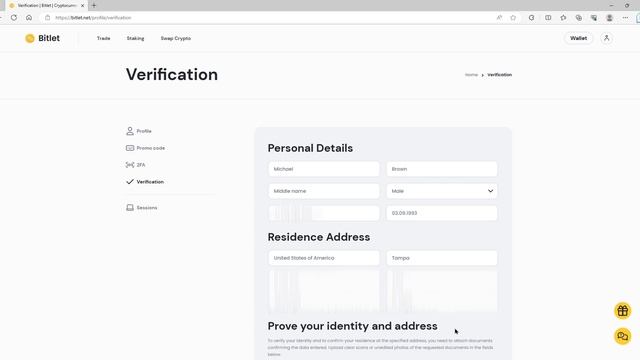Open the Staking menu
640x360 pixels.
tap(135, 38)
